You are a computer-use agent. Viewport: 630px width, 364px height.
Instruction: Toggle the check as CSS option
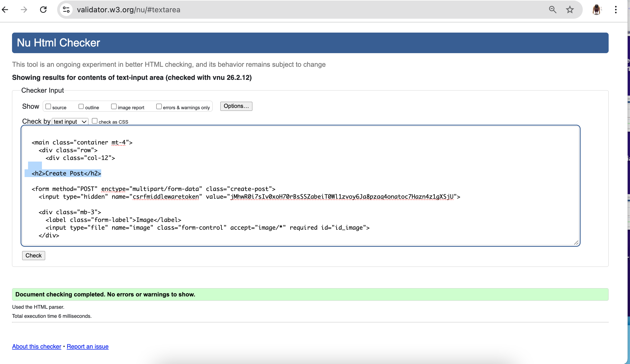tap(95, 121)
